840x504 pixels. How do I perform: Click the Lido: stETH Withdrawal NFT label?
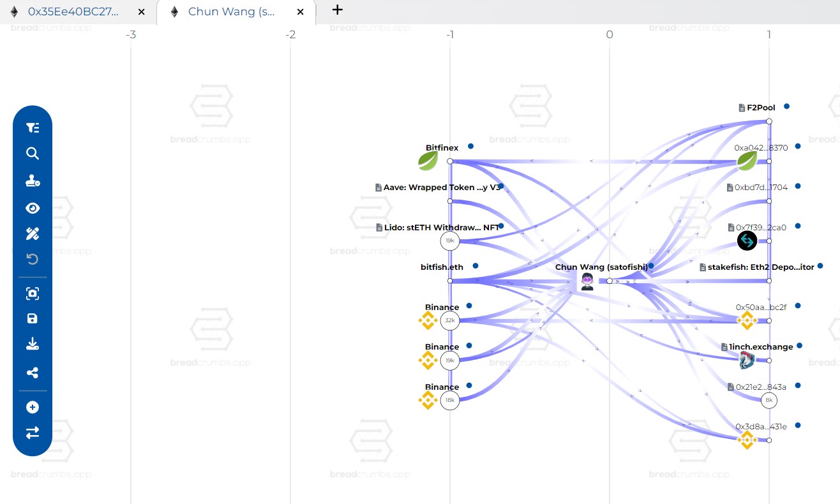coord(442,228)
